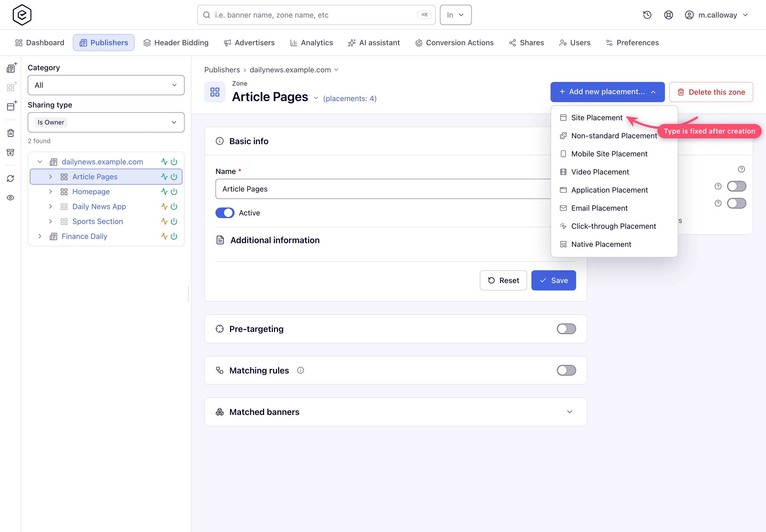
Task: Click the eye icon in left sidebar
Action: [x=11, y=198]
